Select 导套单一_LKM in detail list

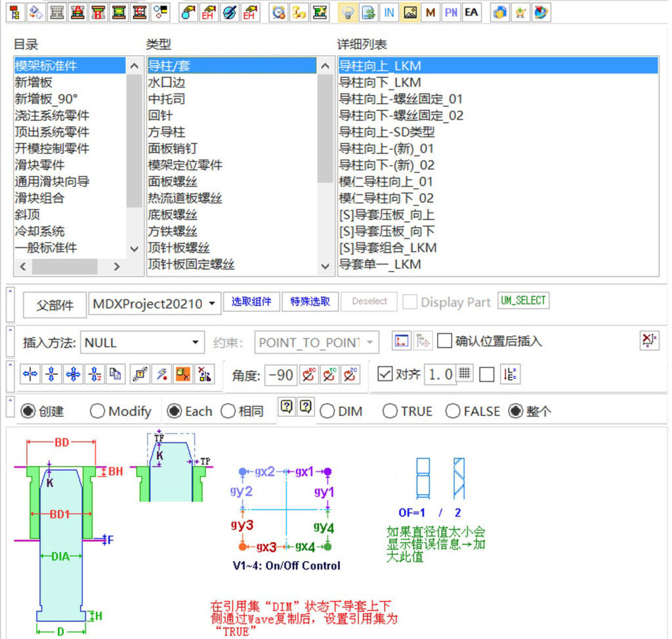[498, 264]
